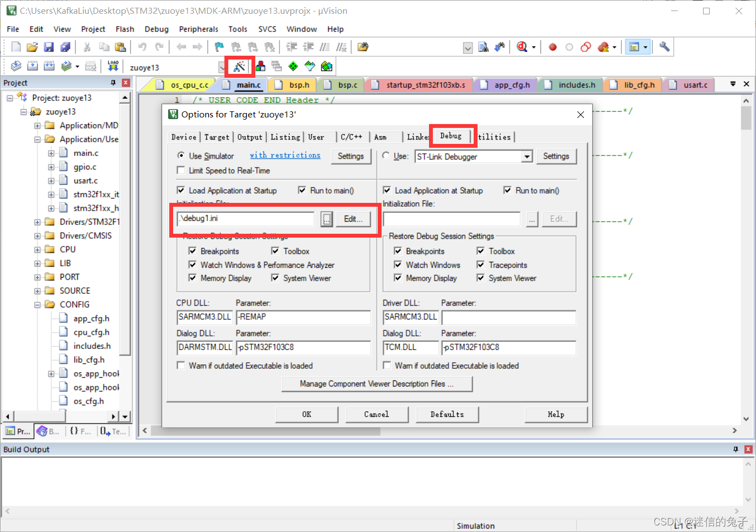Create a new file with the toolbar icon

point(16,47)
